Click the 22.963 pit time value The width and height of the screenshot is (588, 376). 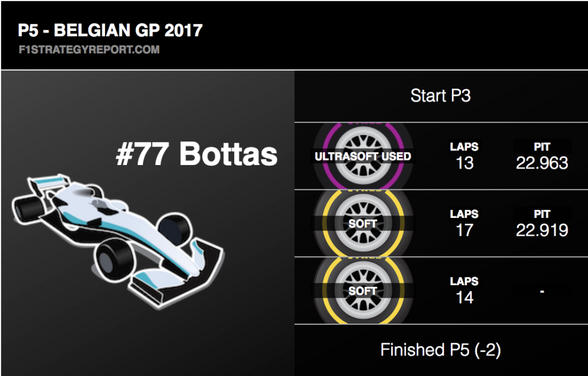click(542, 163)
